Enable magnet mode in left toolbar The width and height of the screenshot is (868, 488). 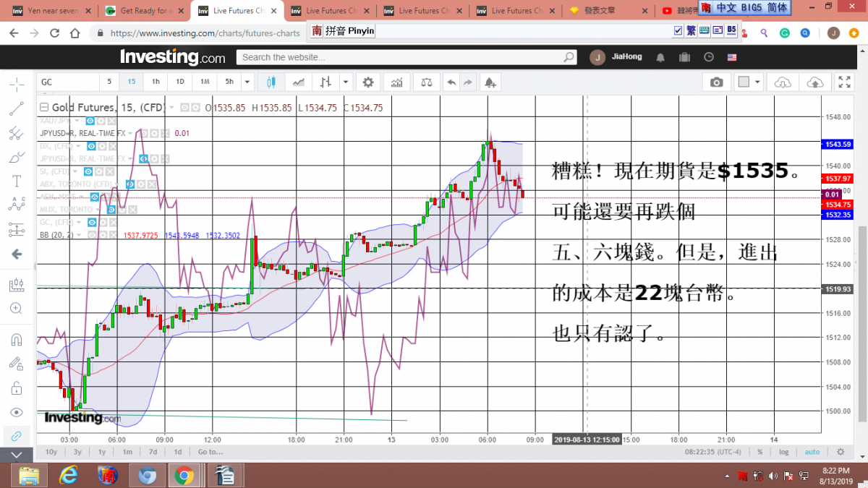point(16,339)
